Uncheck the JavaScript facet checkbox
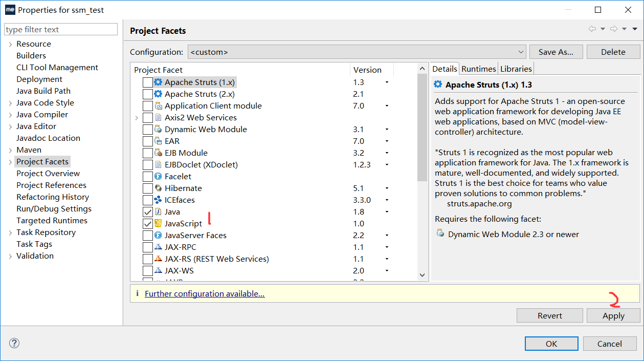The width and height of the screenshot is (644, 361). click(147, 223)
